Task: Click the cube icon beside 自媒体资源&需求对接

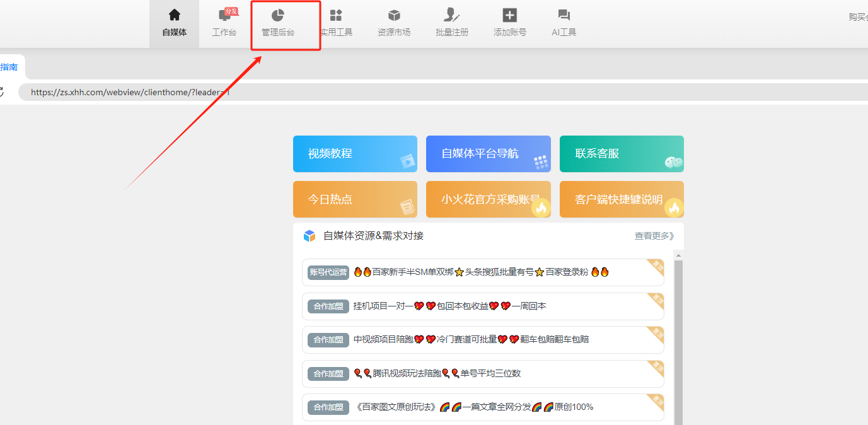Action: (x=309, y=236)
